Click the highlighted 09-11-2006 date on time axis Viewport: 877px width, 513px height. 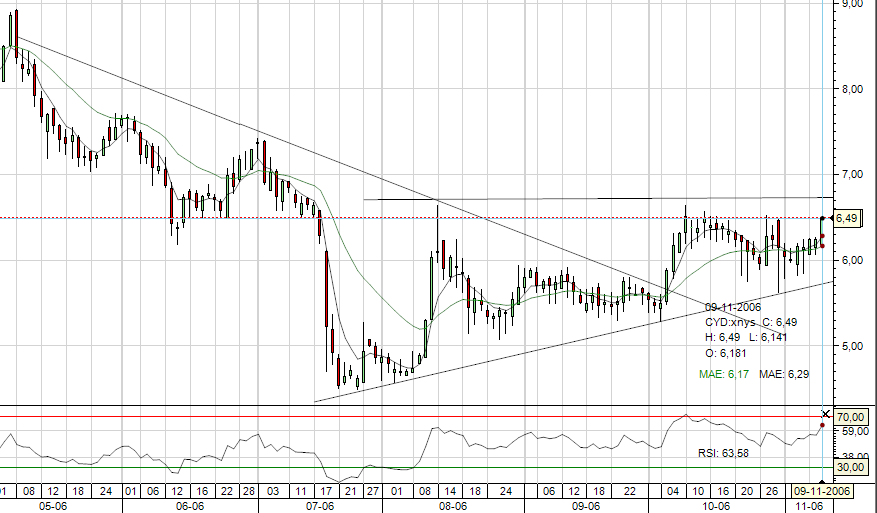(822, 492)
